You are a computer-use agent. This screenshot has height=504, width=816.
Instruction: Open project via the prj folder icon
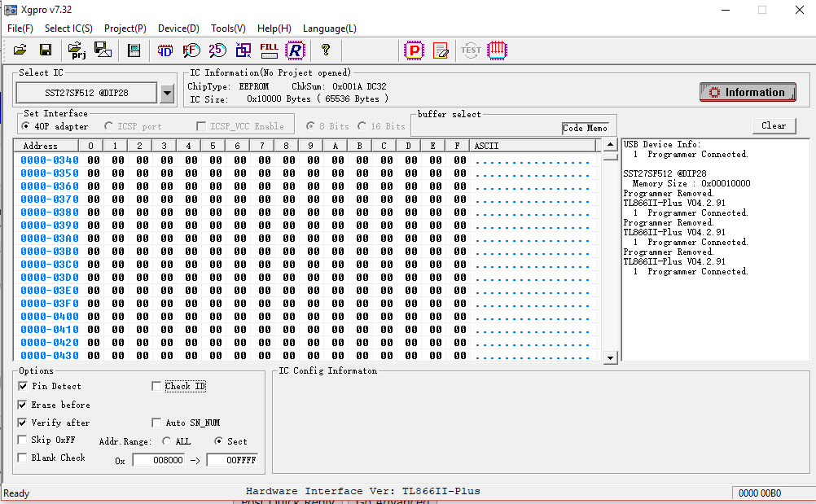pyautogui.click(x=77, y=50)
